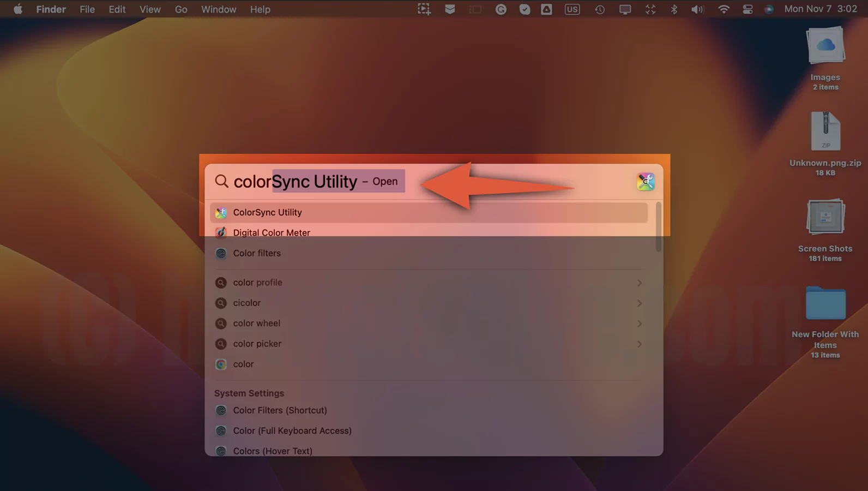Select the color profile suggestion
The width and height of the screenshot is (868, 491).
pos(429,283)
